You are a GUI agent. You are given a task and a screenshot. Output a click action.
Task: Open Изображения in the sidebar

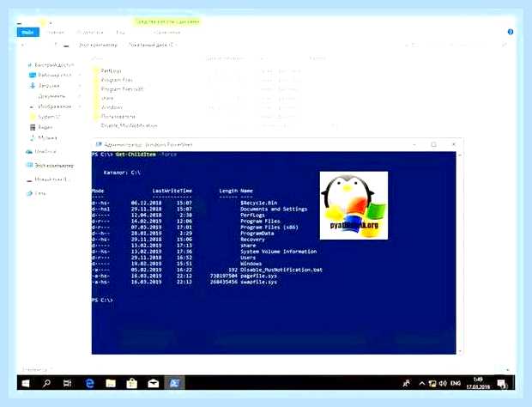[55, 106]
